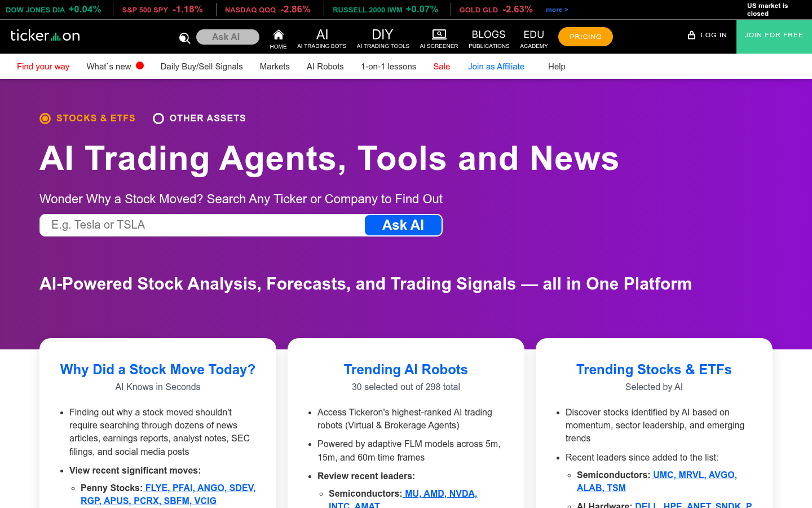The width and height of the screenshot is (812, 508).
Task: Click the NASDAQ QQQ ticker
Action: (268, 10)
